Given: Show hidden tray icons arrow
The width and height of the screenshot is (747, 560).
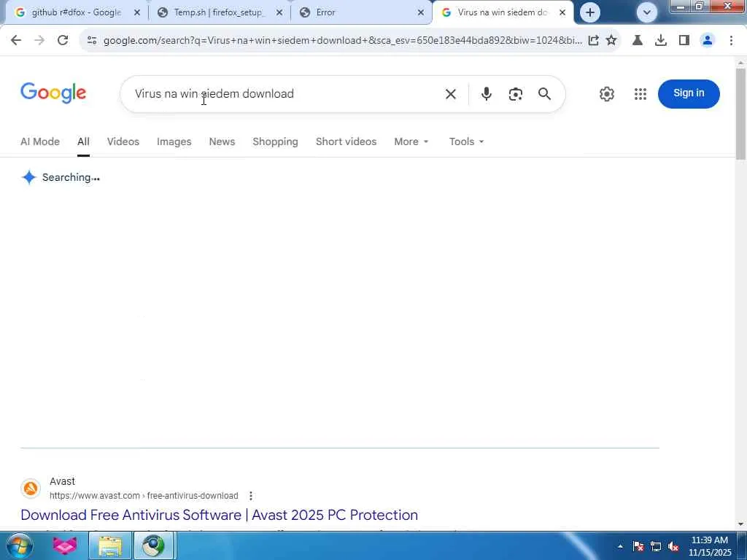Looking at the screenshot, I should pos(620,547).
